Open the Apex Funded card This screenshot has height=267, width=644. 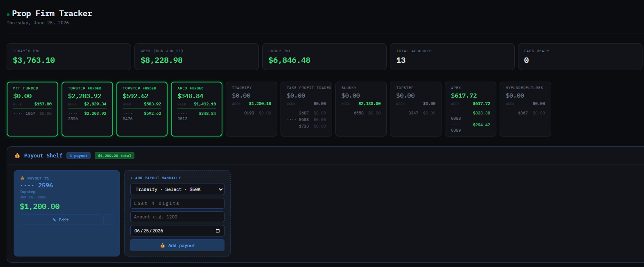pyautogui.click(x=197, y=109)
